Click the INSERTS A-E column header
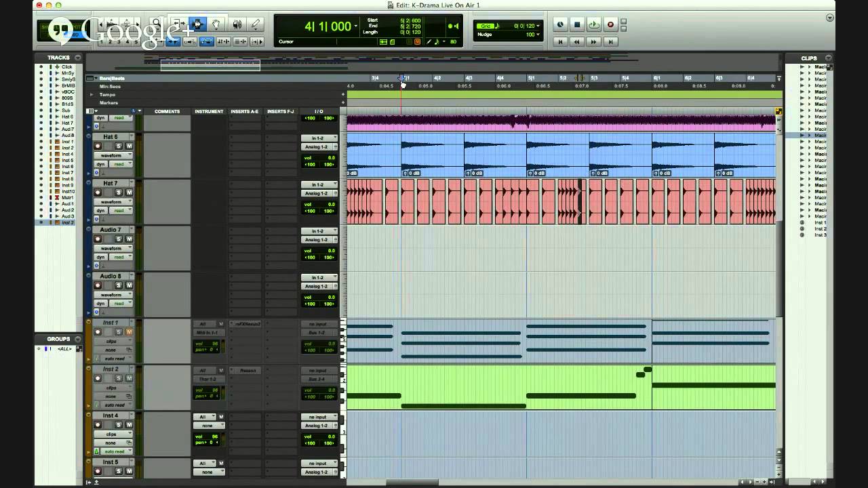Image resolution: width=868 pixels, height=488 pixels. click(x=245, y=111)
